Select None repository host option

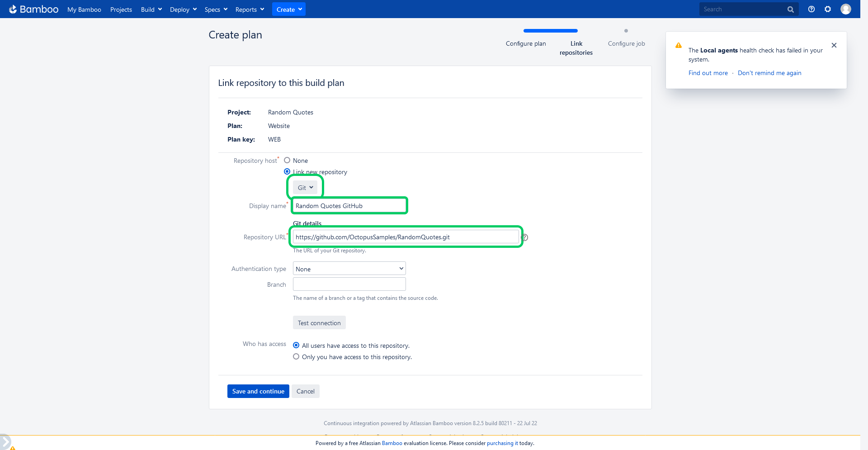coord(287,160)
